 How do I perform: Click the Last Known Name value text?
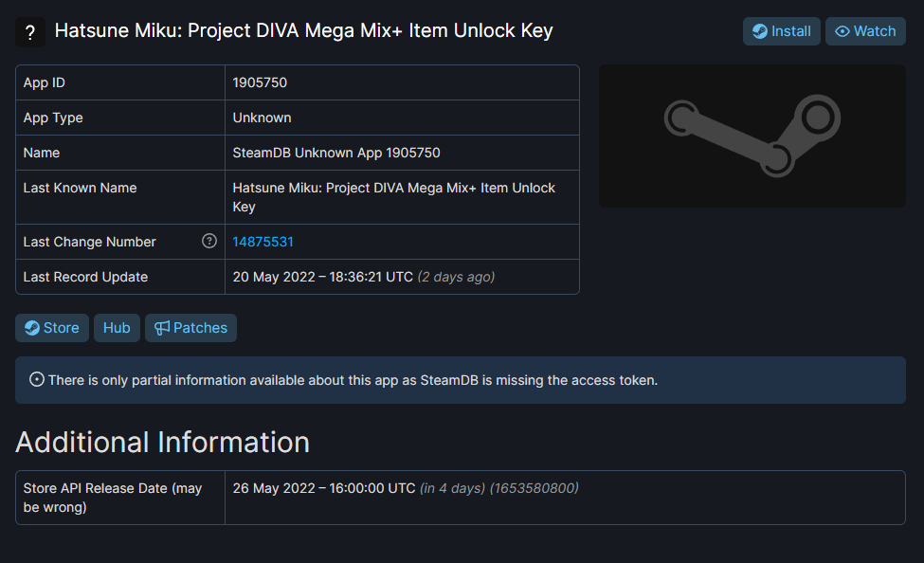(x=393, y=197)
